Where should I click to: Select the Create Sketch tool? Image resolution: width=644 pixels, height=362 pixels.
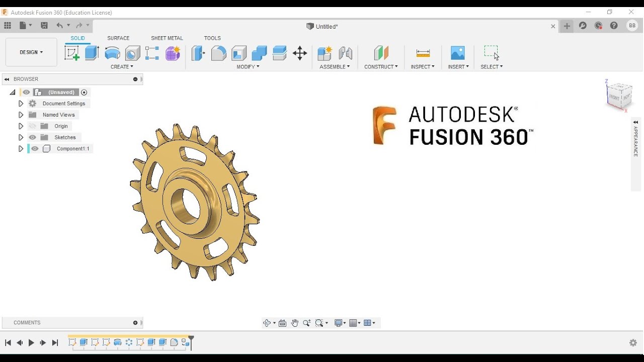pyautogui.click(x=72, y=53)
